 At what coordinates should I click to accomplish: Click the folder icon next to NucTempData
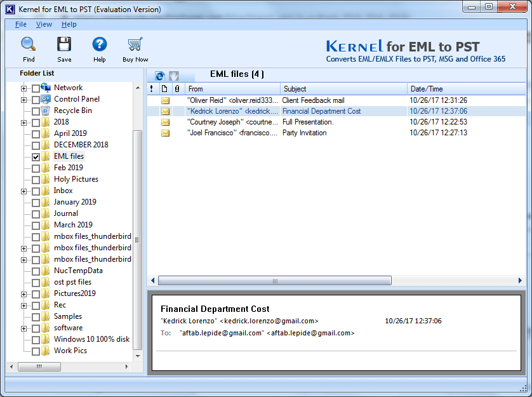(x=46, y=271)
